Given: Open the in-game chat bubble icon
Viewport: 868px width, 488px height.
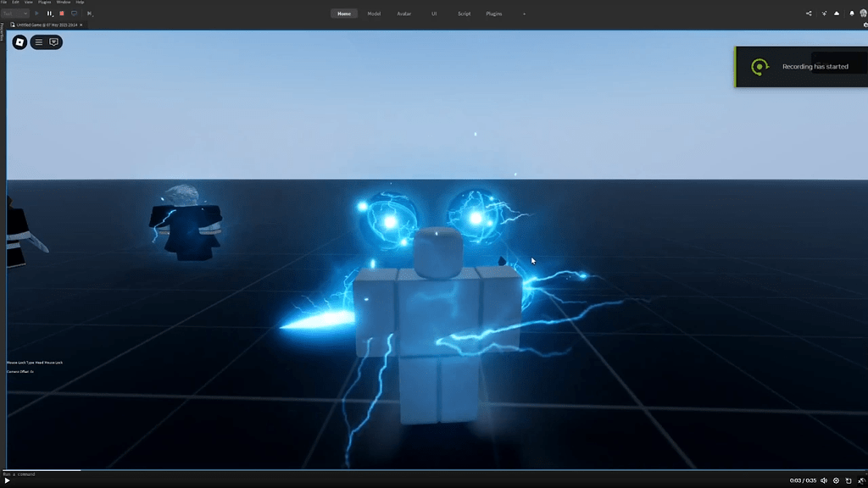Looking at the screenshot, I should click(x=53, y=42).
